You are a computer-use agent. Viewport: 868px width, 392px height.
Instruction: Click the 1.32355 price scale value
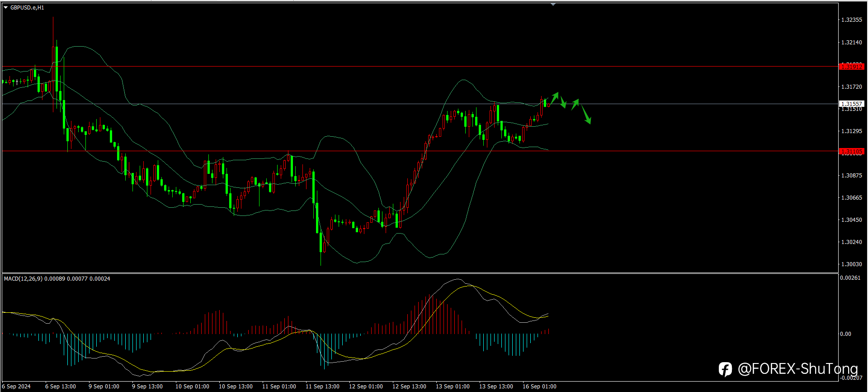pyautogui.click(x=851, y=20)
